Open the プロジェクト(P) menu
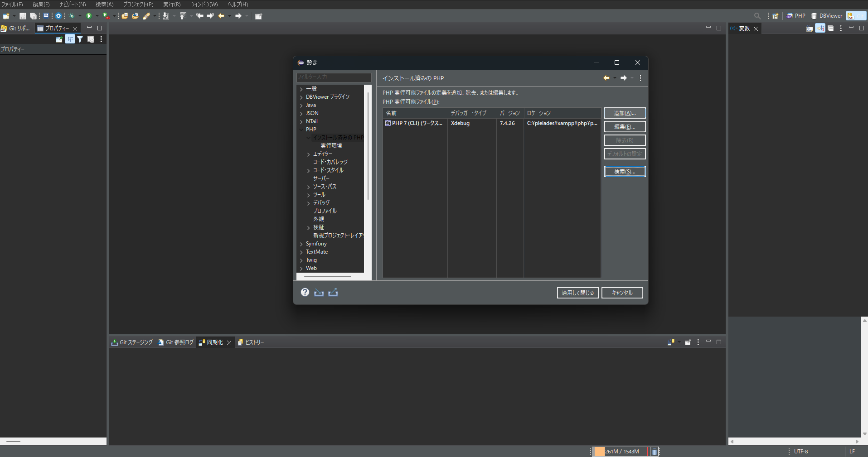This screenshot has height=457, width=868. point(138,4)
